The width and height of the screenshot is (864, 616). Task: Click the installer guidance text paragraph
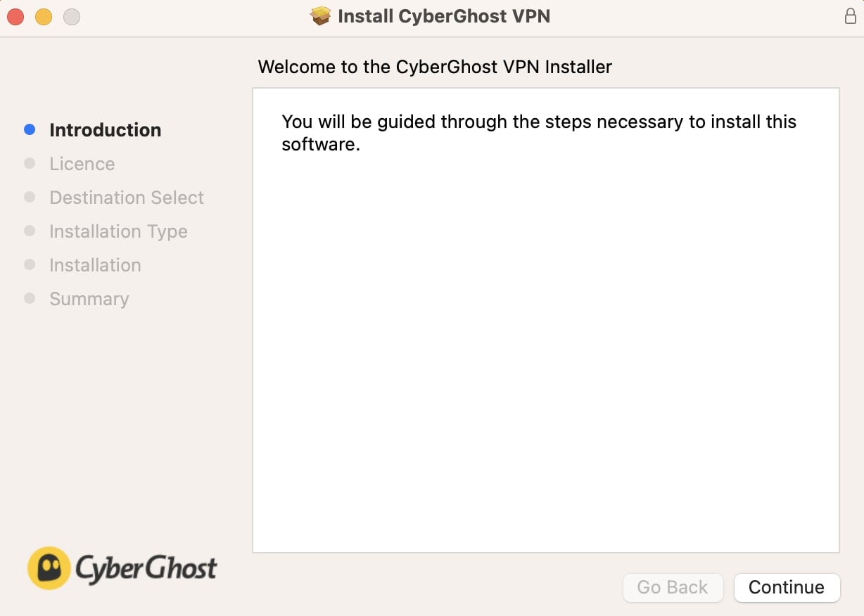coord(538,133)
